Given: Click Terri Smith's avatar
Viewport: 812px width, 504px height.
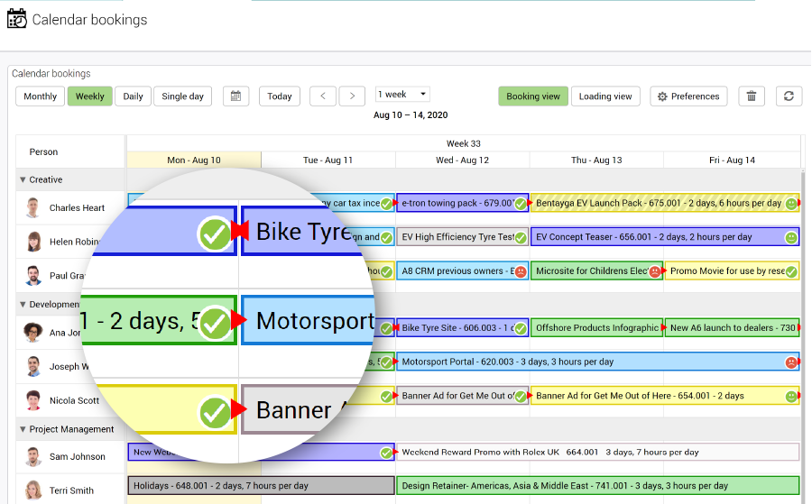Looking at the screenshot, I should point(33,490).
